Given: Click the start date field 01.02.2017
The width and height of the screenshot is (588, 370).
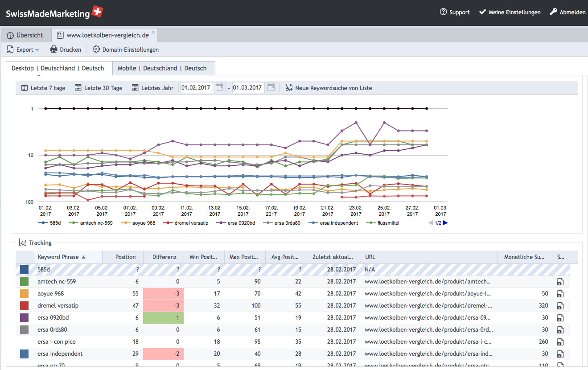Looking at the screenshot, I should 197,88.
